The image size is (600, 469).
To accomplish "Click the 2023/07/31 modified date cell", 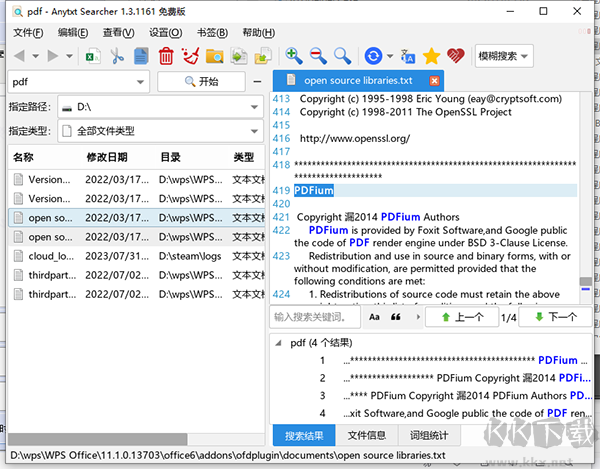I will 117,256.
